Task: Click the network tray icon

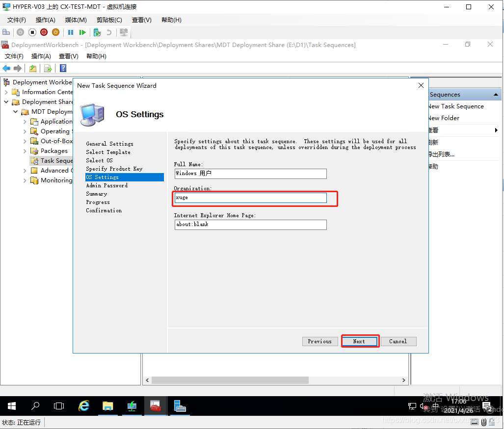Action: tap(412, 406)
